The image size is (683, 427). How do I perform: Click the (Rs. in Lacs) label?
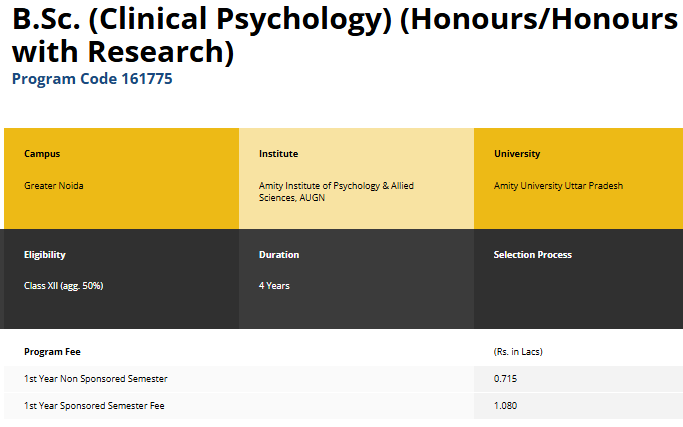coord(518,352)
